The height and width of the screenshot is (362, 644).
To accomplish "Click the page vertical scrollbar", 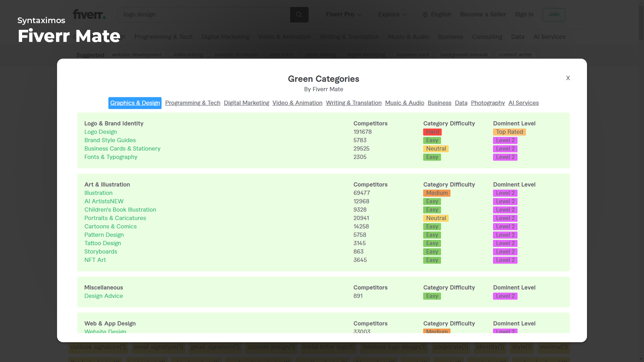I will (641, 23).
